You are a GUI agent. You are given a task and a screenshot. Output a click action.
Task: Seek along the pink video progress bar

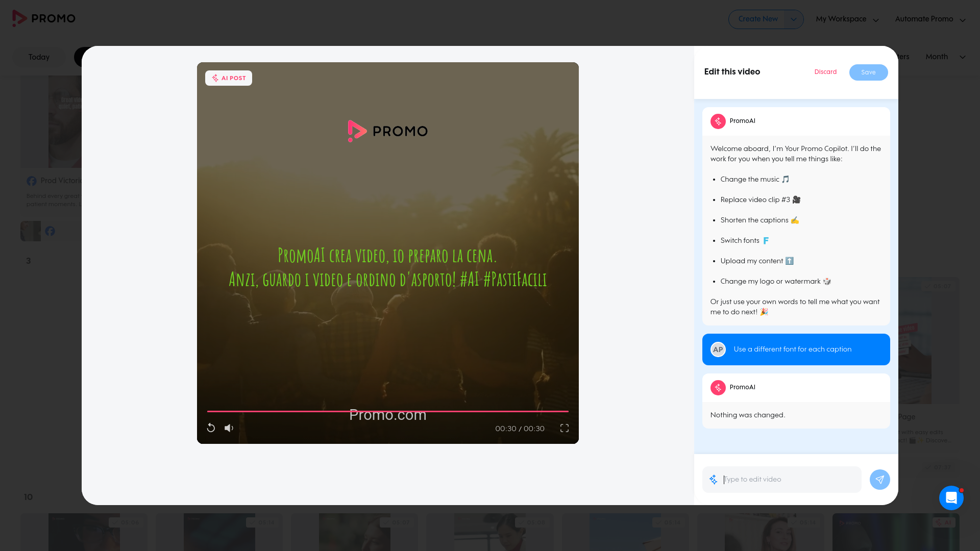pyautogui.click(x=388, y=411)
